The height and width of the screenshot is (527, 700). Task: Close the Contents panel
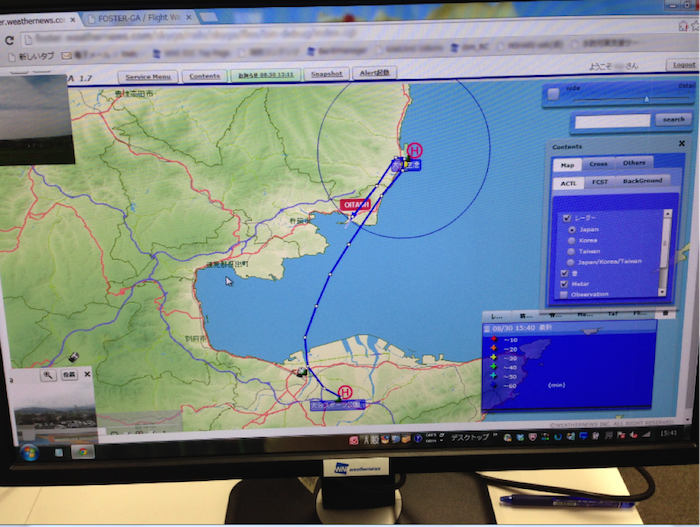681,143
